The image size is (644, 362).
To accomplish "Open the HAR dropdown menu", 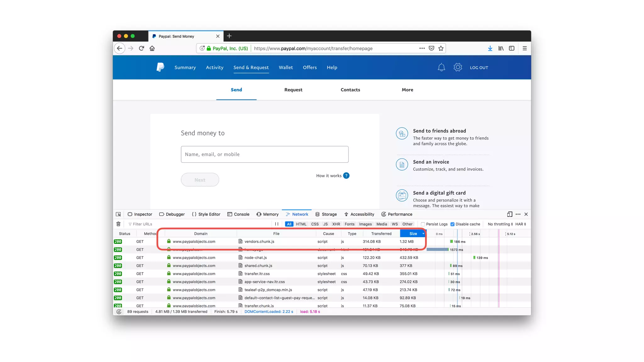I will click(x=520, y=224).
